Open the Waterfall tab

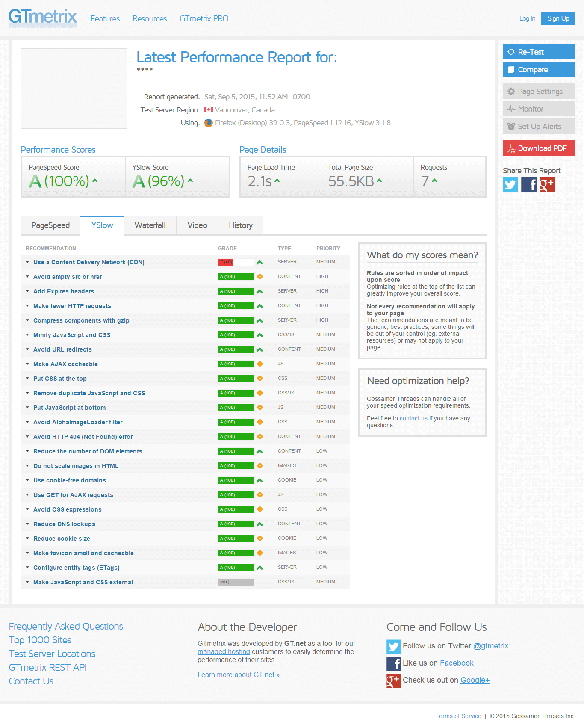click(150, 225)
